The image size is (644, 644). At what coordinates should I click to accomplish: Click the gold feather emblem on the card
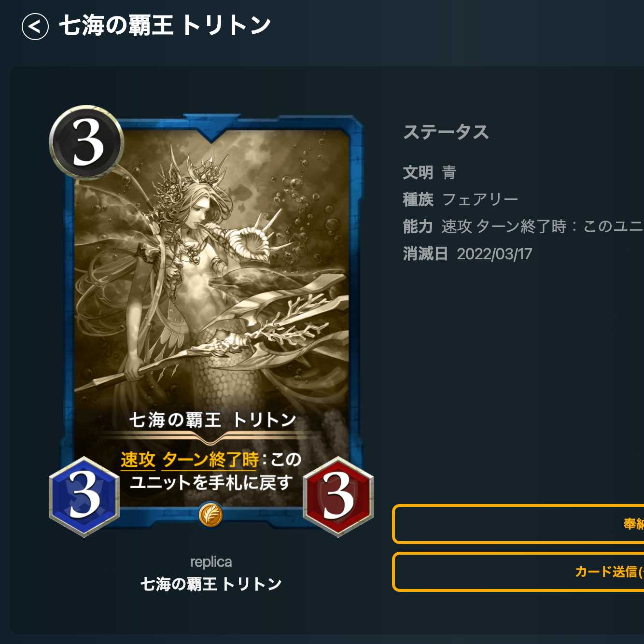(211, 515)
